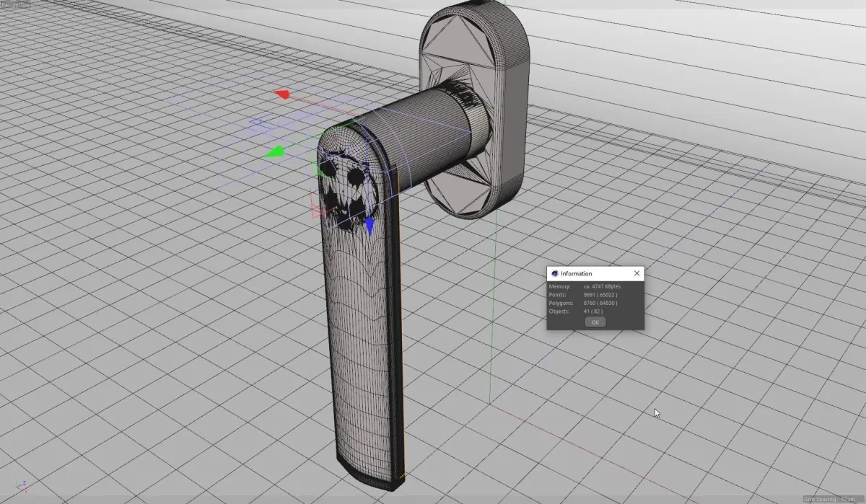
Task: Close the Information dialog with X
Action: (x=637, y=273)
